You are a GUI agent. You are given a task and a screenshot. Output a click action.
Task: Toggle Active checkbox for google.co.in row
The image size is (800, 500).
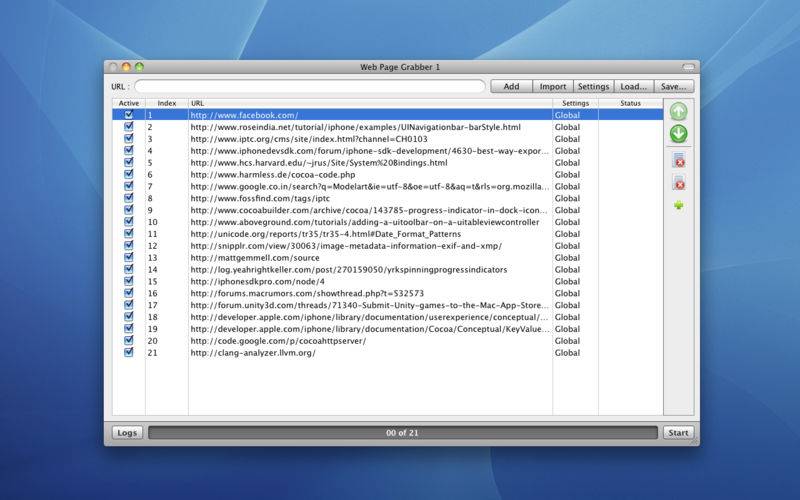click(129, 186)
